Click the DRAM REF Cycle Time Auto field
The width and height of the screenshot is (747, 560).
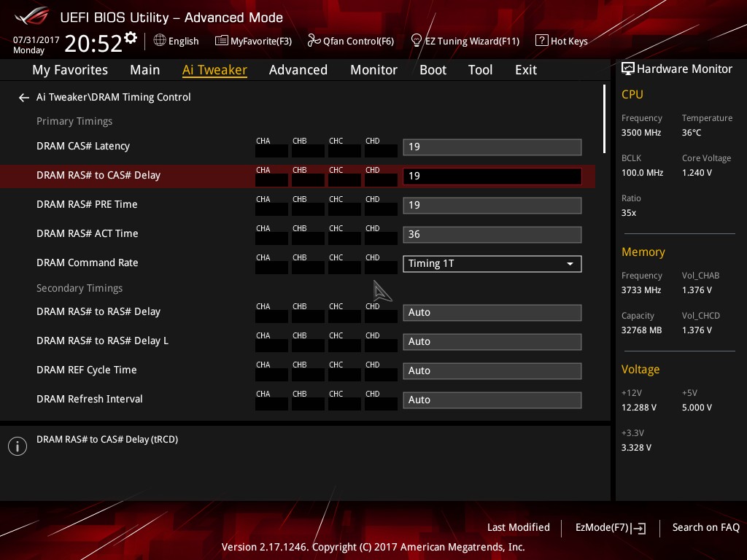pos(492,370)
